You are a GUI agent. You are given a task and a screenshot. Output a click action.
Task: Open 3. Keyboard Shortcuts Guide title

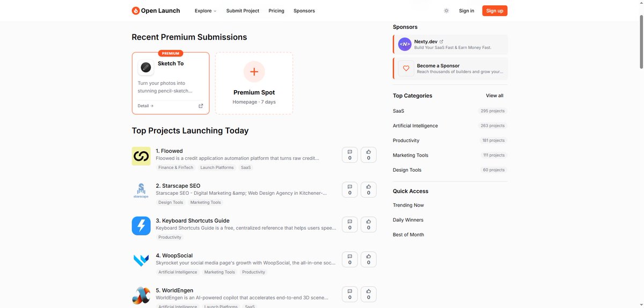192,221
